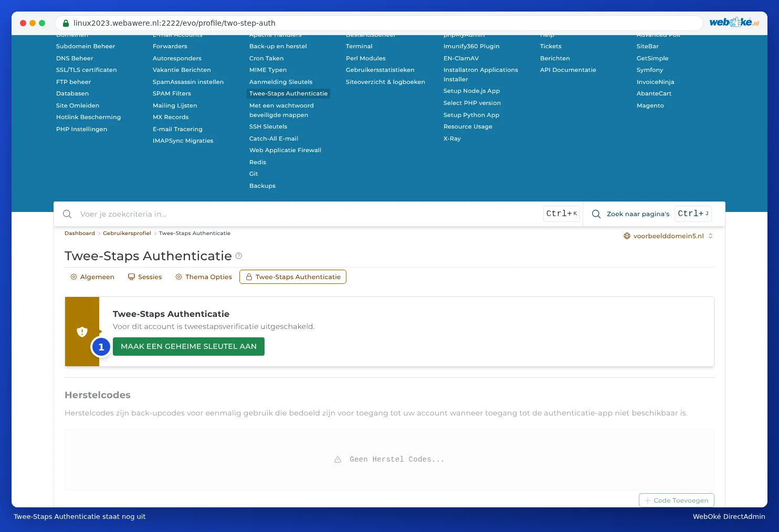Go to Siteoverzicht & logboeken

coord(385,82)
